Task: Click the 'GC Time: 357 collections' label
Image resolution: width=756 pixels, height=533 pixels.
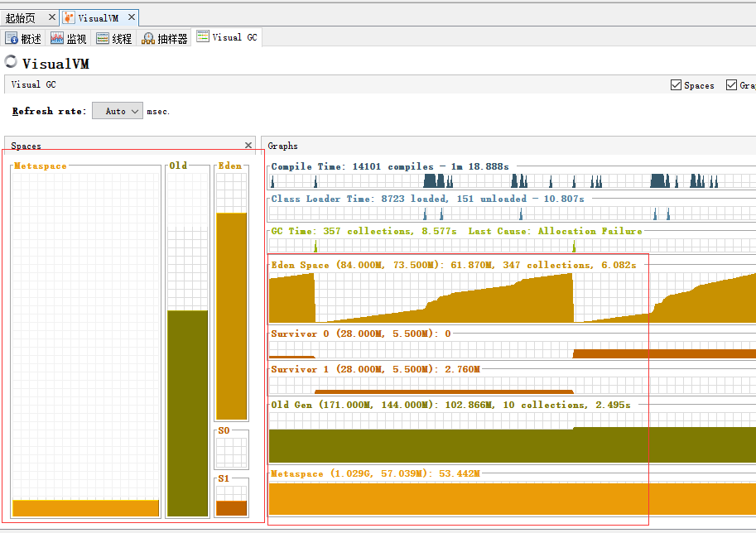Action: tap(342, 231)
